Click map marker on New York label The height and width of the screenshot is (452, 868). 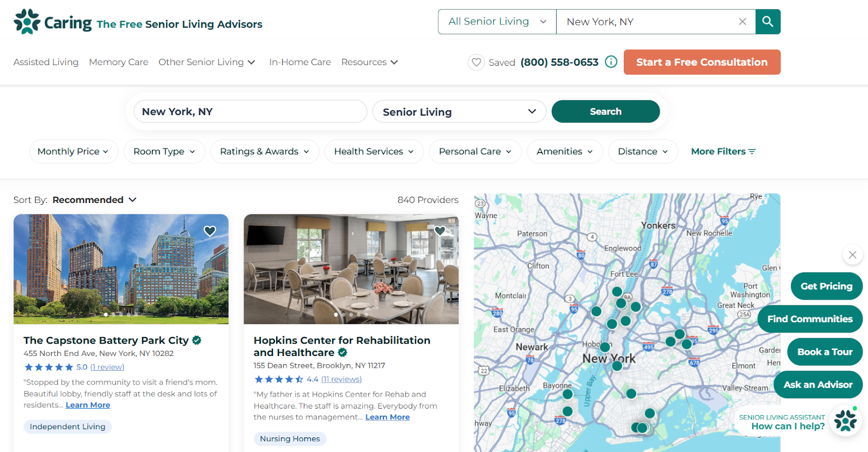pyautogui.click(x=617, y=366)
